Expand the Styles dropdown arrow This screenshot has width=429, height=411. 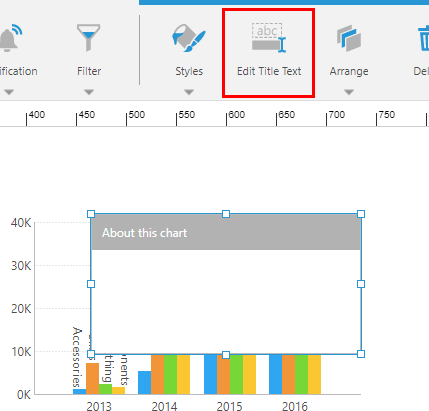coord(189,92)
